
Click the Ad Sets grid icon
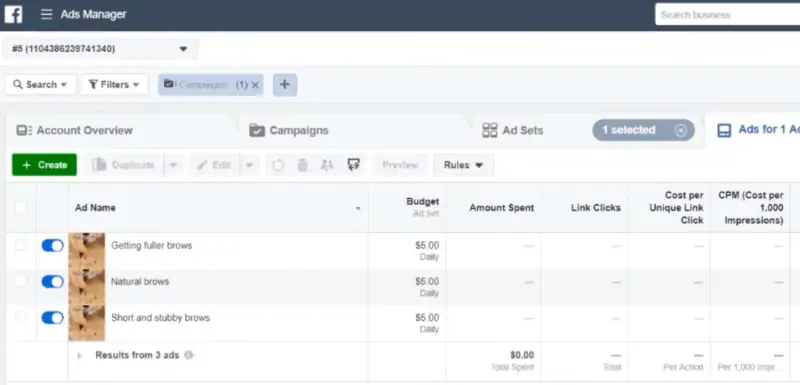[489, 131]
